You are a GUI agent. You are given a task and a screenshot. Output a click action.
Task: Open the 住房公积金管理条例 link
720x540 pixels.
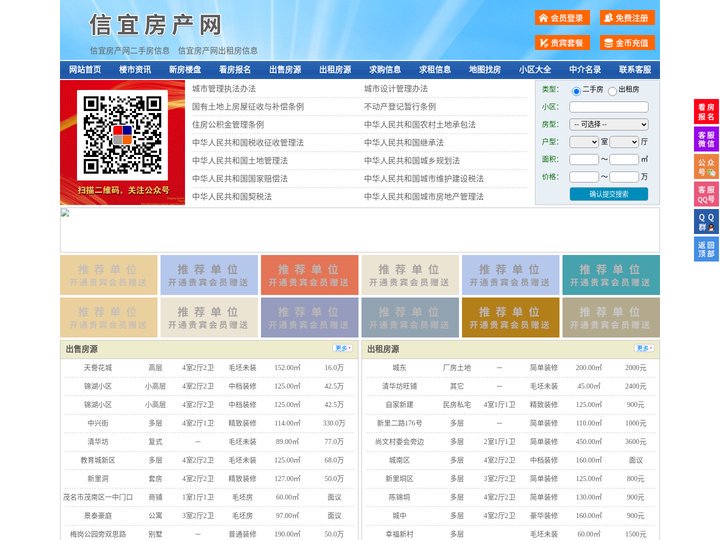[x=228, y=124]
